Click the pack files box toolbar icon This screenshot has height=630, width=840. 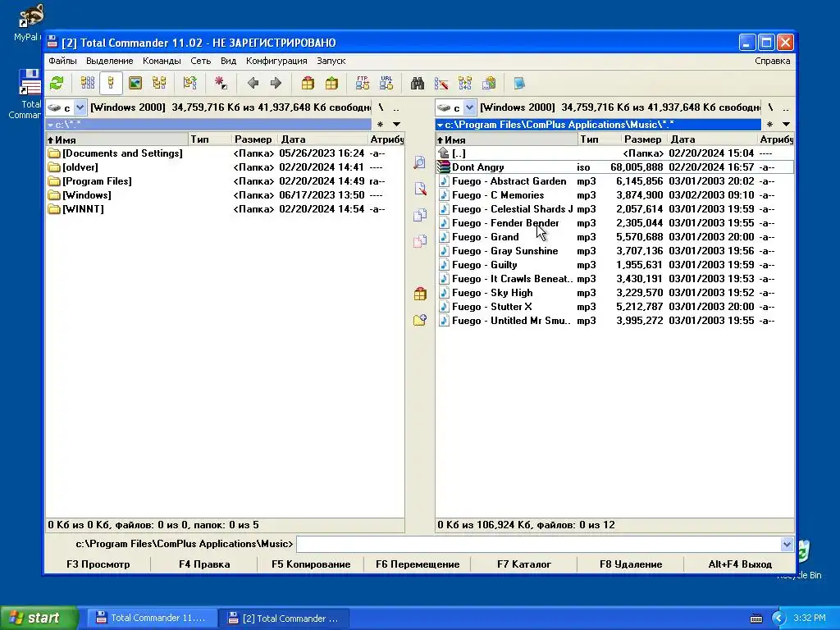point(308,83)
